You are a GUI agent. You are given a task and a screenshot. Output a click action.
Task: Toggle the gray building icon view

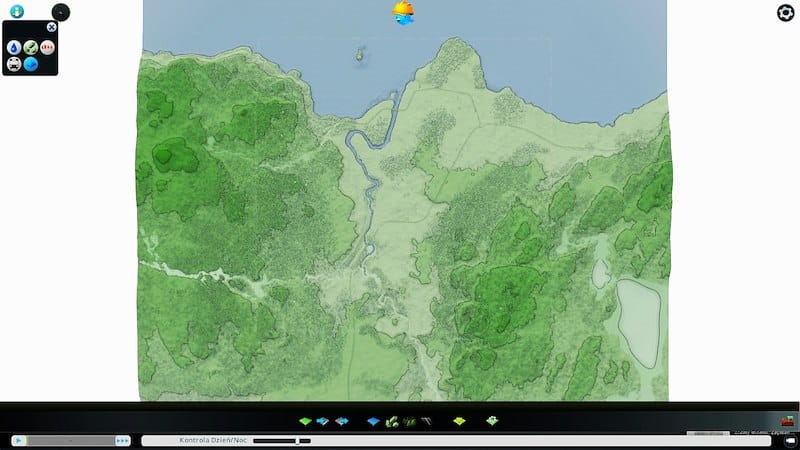(14, 64)
